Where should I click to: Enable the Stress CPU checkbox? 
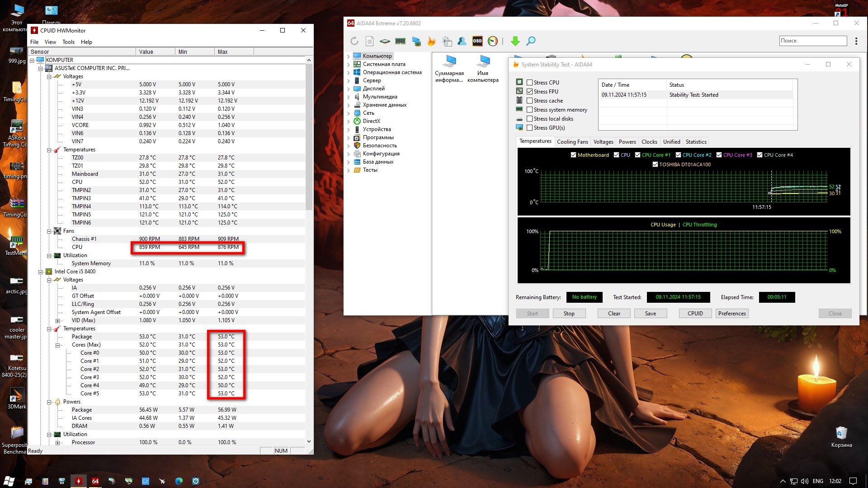529,83
